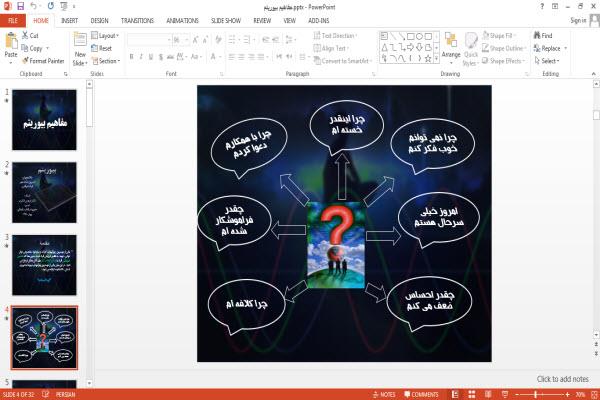The width and height of the screenshot is (600, 400).
Task: Switch to the REVIEW tab
Action: click(262, 20)
